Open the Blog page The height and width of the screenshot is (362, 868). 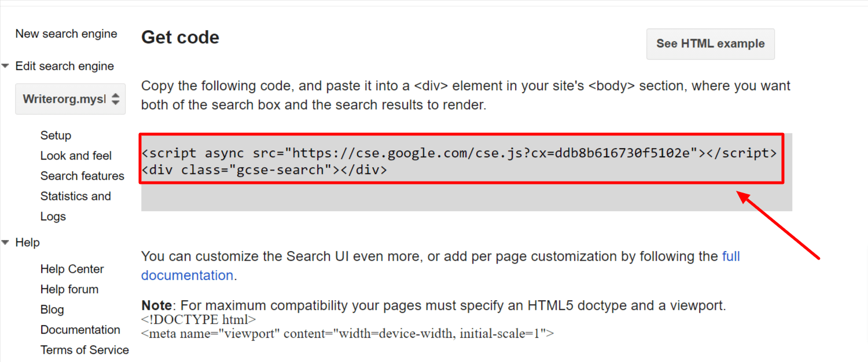coord(52,309)
